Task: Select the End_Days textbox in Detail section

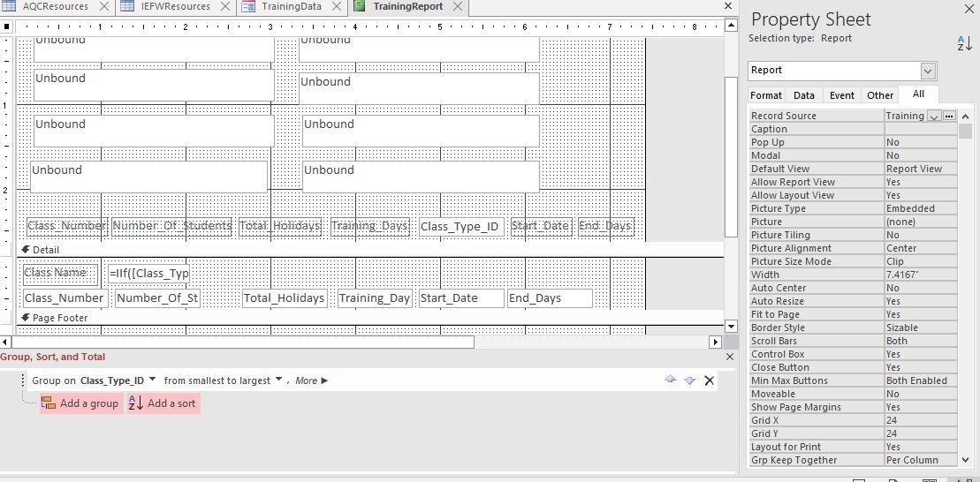Action: tap(550, 298)
